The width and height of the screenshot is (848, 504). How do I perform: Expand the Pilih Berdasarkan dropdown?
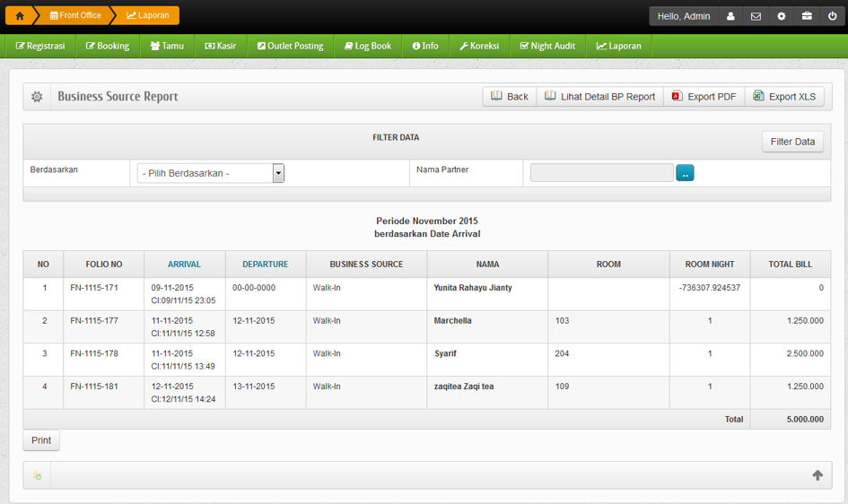(x=278, y=173)
